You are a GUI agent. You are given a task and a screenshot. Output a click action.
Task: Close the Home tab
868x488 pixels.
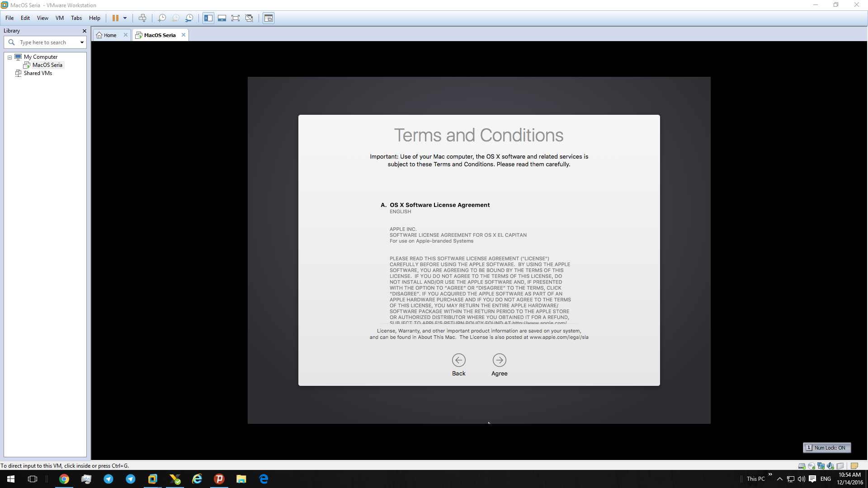click(x=126, y=35)
